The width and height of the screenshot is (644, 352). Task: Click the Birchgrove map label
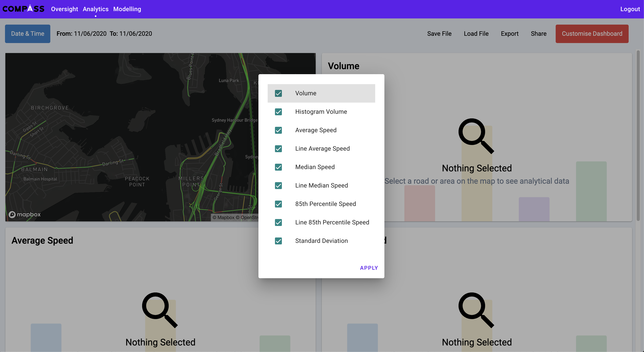tap(50, 108)
